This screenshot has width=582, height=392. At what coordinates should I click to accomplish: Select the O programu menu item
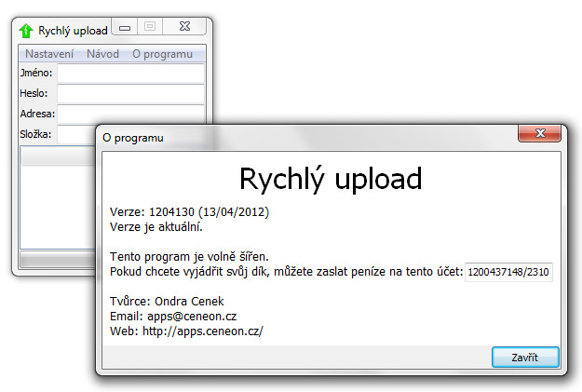163,54
